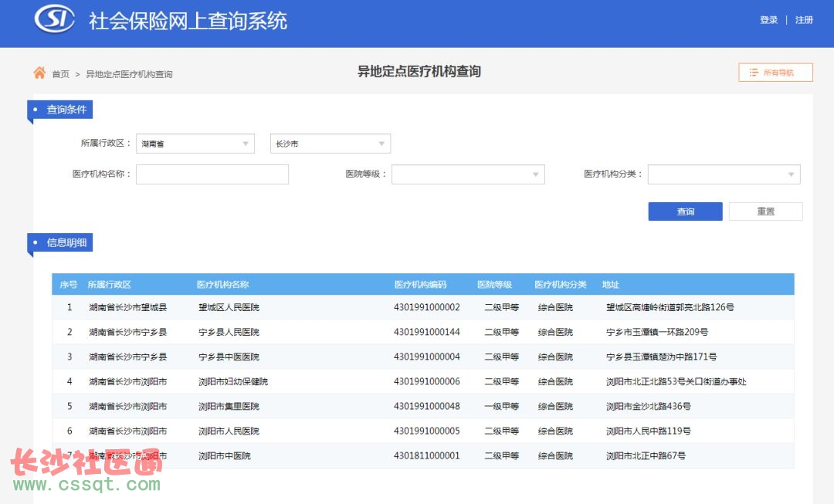
Task: Open the 所有导航 navigation button
Action: tap(775, 73)
